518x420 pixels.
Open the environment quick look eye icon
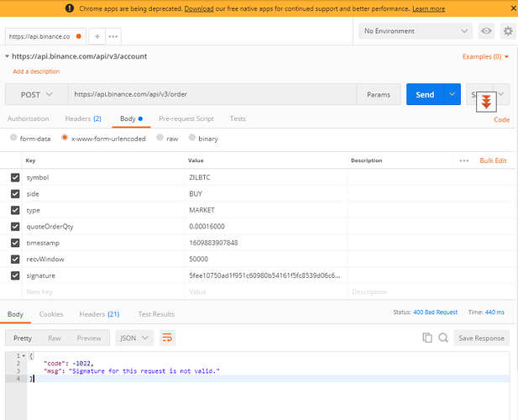click(486, 31)
